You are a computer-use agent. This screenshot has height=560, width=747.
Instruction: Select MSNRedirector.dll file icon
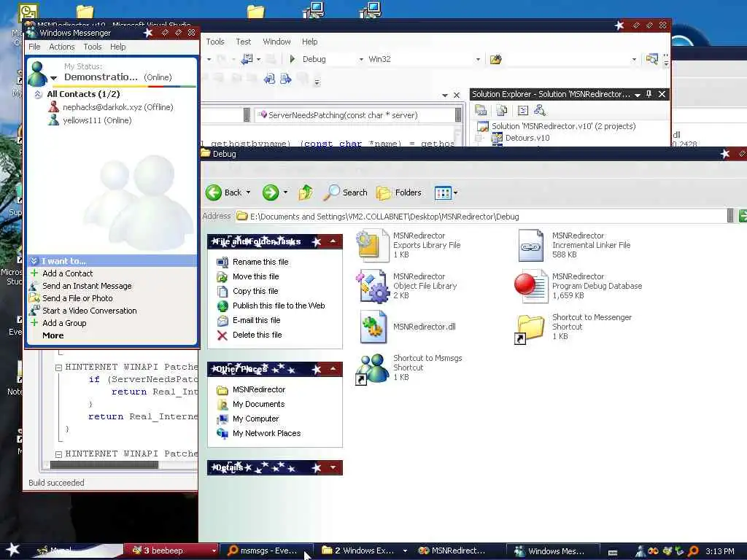coord(373,327)
